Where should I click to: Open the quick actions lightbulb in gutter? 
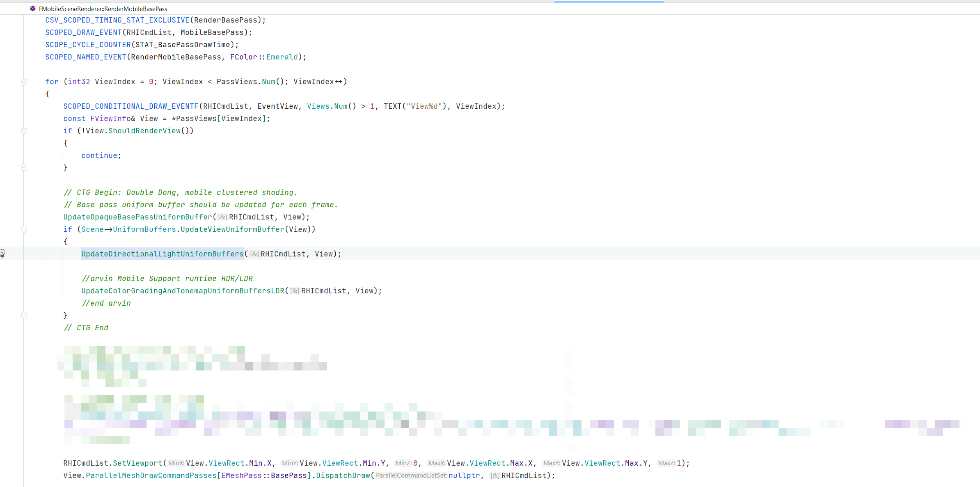[x=3, y=254]
